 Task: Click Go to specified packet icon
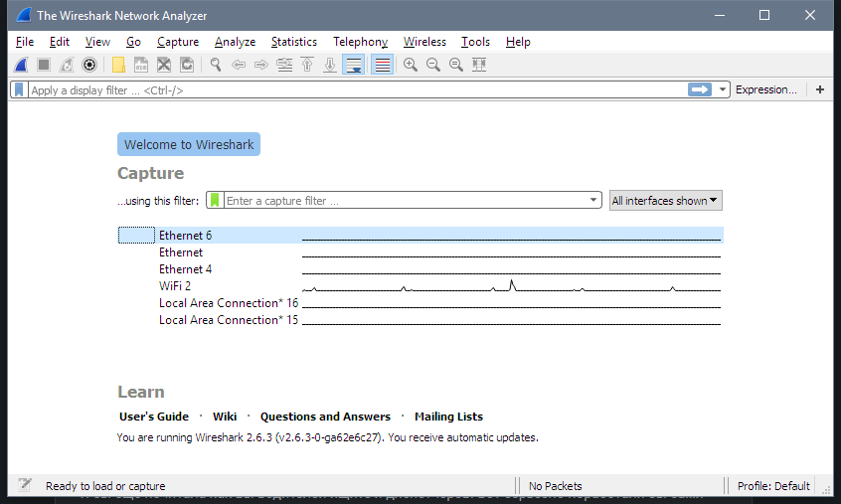coord(284,65)
